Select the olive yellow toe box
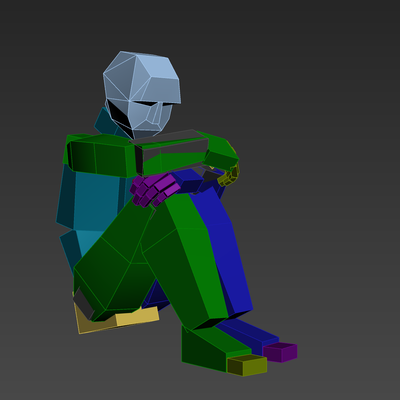The image size is (400, 400). click(x=247, y=365)
